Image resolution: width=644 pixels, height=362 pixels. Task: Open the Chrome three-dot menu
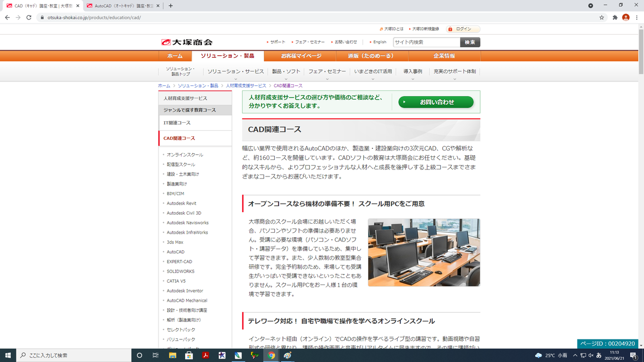coord(637,17)
